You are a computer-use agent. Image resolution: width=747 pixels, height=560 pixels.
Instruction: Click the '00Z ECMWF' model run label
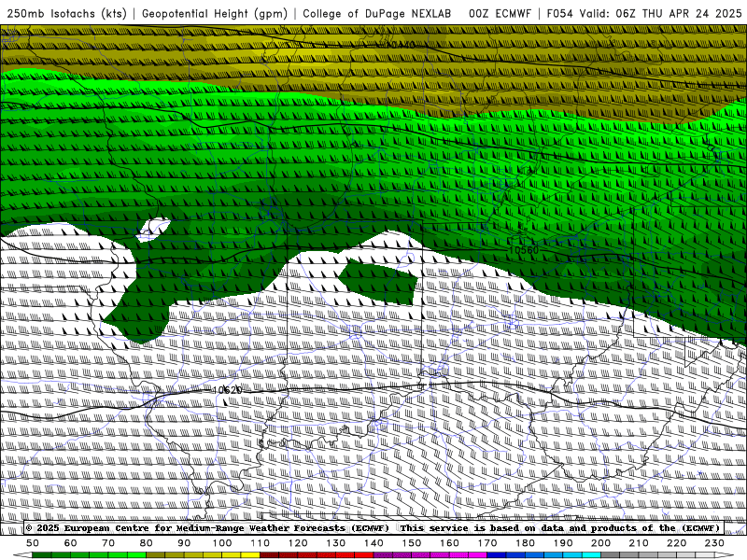point(500,14)
